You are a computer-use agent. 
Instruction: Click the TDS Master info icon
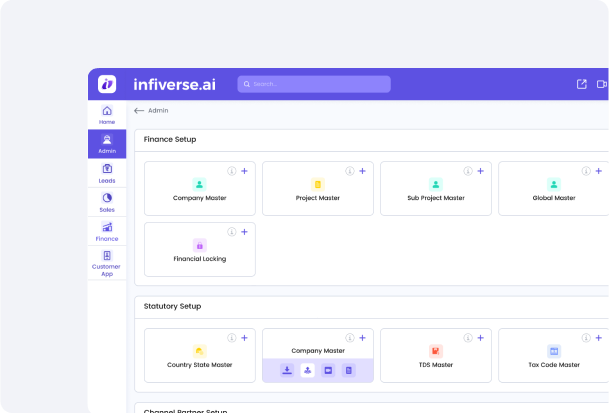[x=468, y=338]
